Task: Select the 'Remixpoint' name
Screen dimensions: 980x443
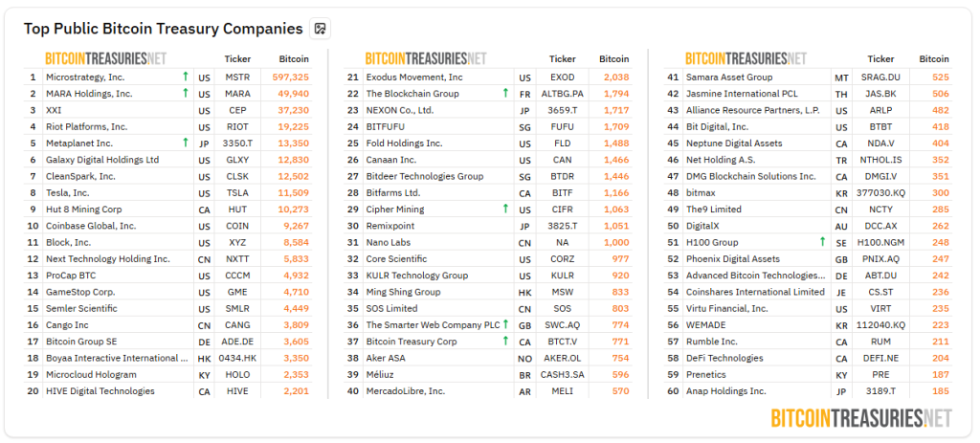Action: 390,226
